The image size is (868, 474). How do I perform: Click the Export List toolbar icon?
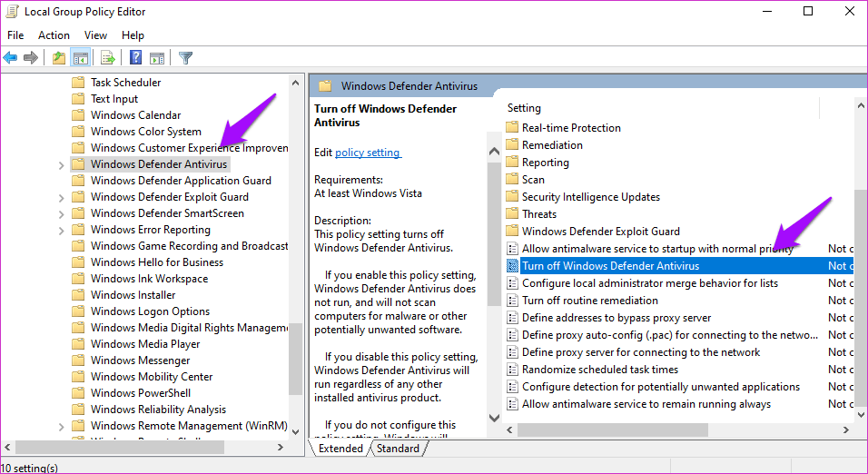point(108,57)
